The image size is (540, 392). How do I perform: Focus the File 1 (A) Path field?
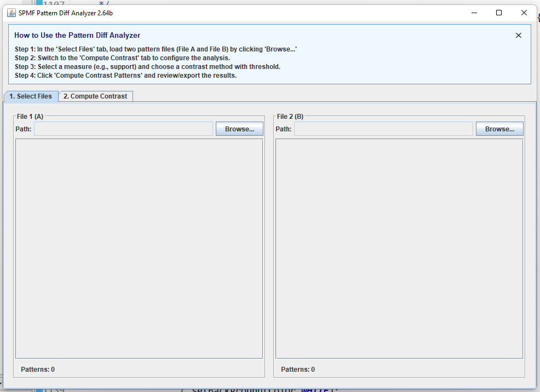[123, 129]
